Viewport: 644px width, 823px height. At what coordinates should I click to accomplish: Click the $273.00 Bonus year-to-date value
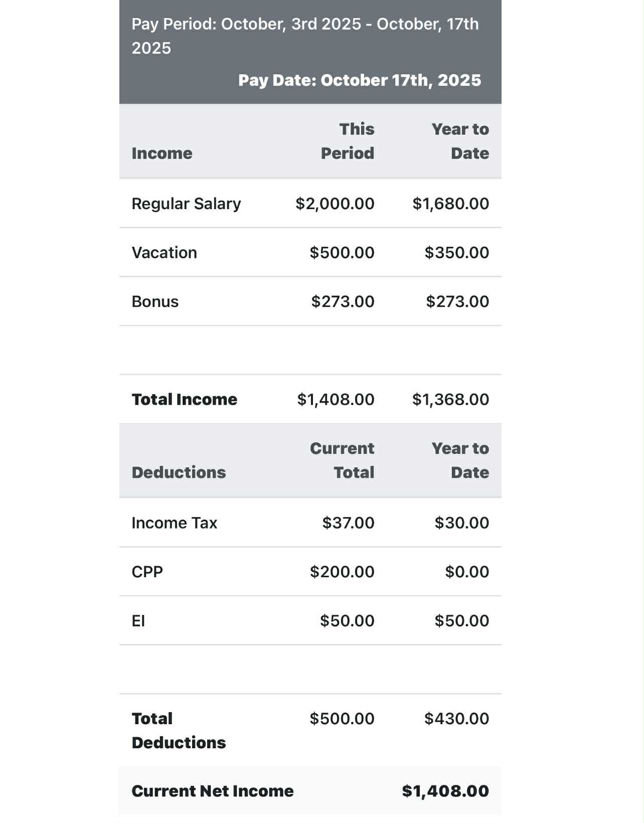coord(457,301)
